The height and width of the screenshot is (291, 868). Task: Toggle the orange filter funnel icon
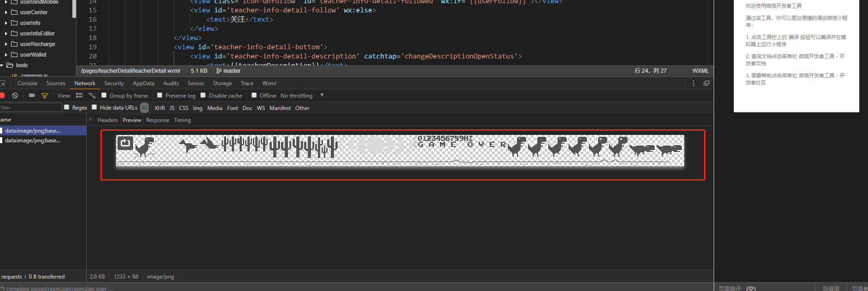45,96
